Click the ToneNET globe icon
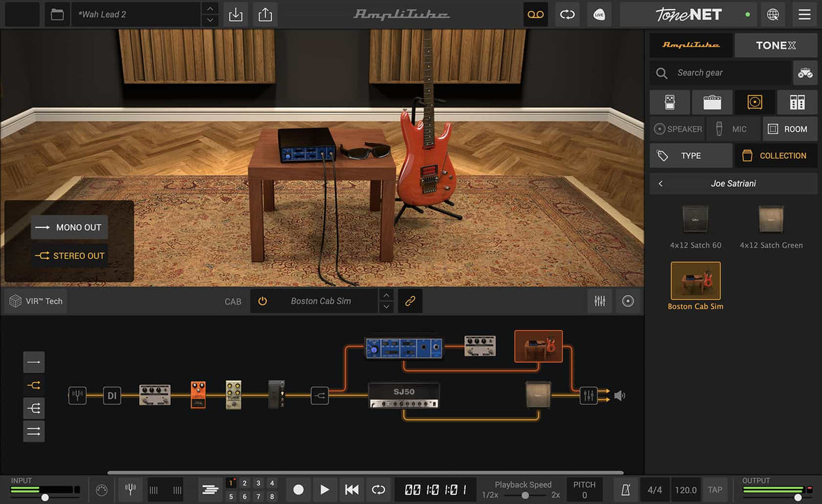 pos(773,14)
